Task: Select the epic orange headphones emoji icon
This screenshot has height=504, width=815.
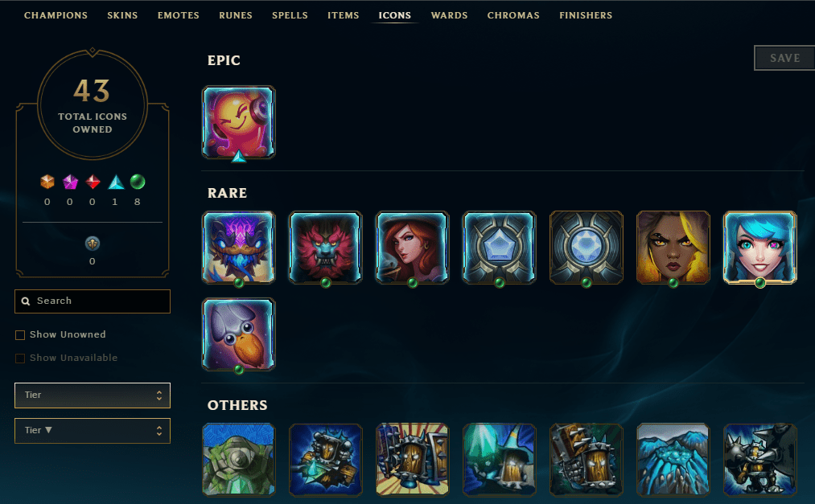Action: [x=239, y=122]
